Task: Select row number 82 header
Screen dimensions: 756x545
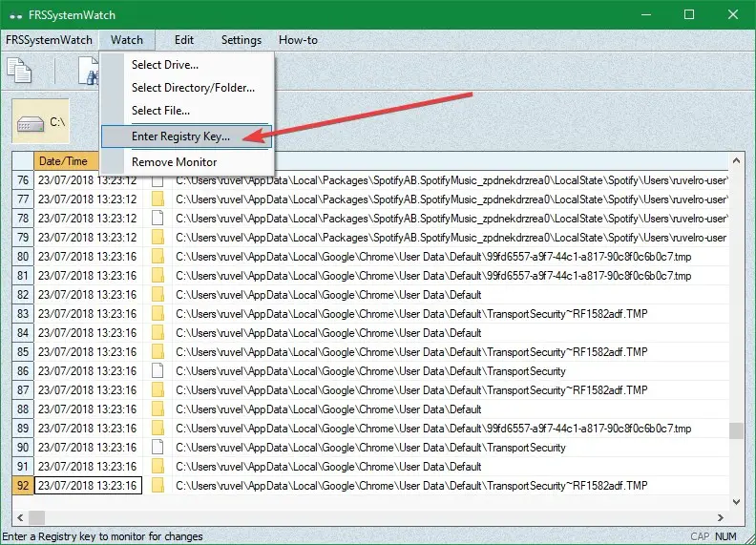Action: click(x=23, y=295)
